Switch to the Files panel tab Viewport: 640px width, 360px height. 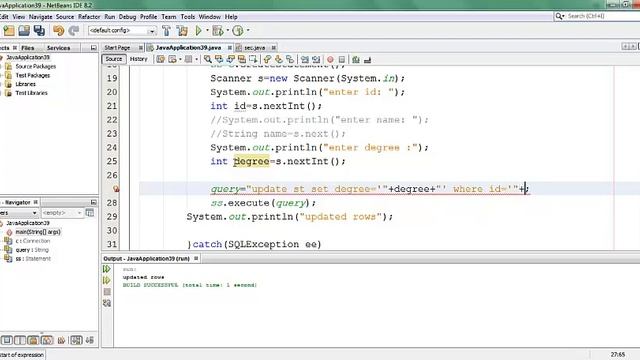click(27, 48)
